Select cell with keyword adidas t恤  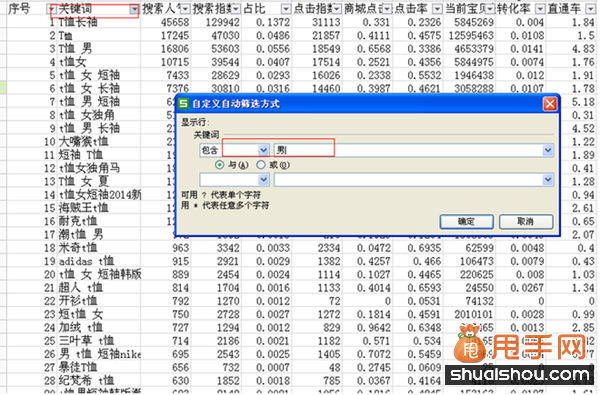99,261
